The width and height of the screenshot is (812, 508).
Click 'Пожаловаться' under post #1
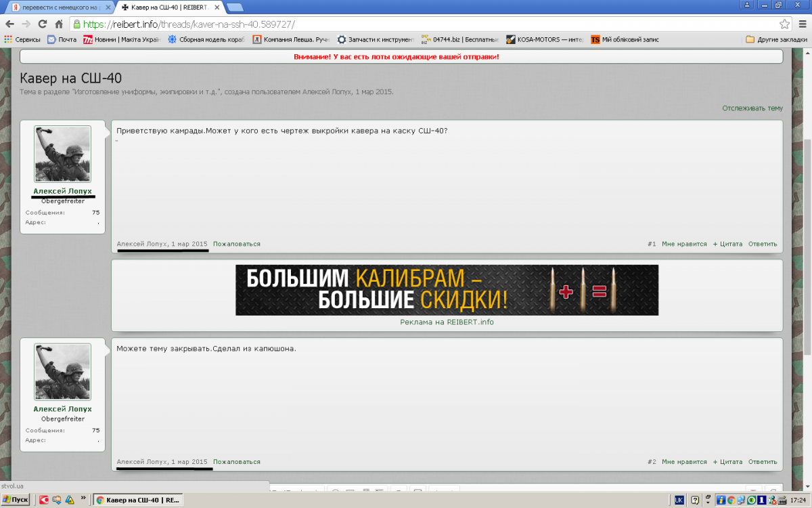point(237,244)
